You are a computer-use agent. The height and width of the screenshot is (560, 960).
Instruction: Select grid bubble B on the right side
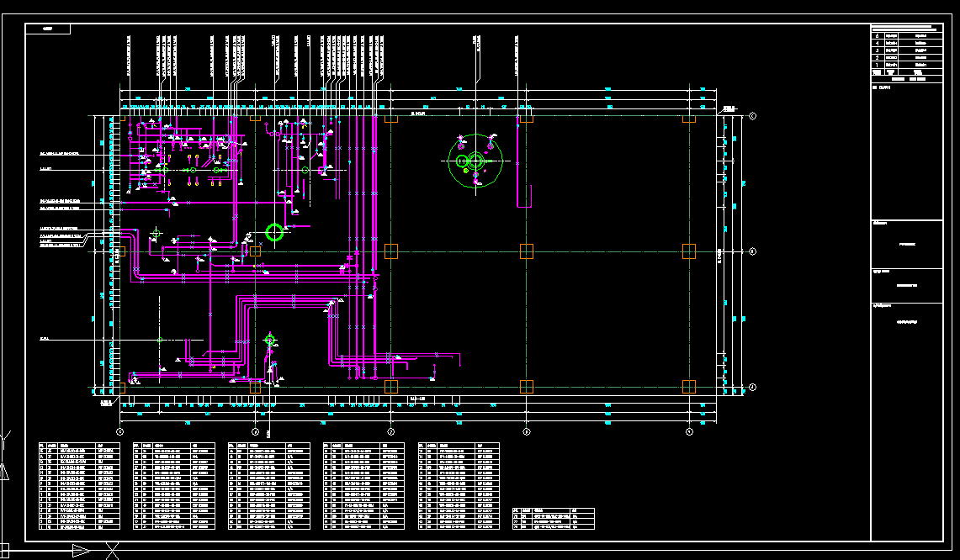pos(753,251)
